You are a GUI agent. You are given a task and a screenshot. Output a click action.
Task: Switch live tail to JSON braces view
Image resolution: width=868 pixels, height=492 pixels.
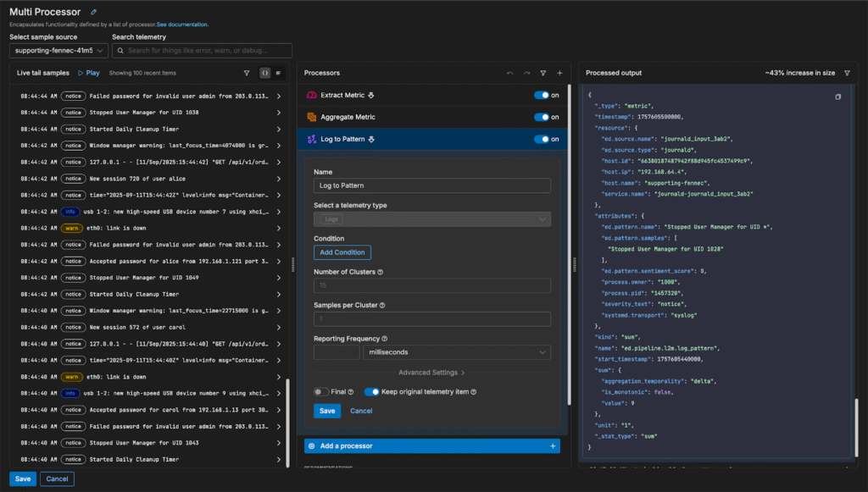(264, 73)
